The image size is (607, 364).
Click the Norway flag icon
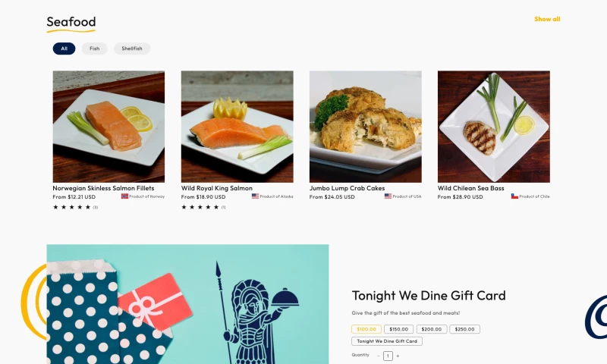pyautogui.click(x=124, y=196)
